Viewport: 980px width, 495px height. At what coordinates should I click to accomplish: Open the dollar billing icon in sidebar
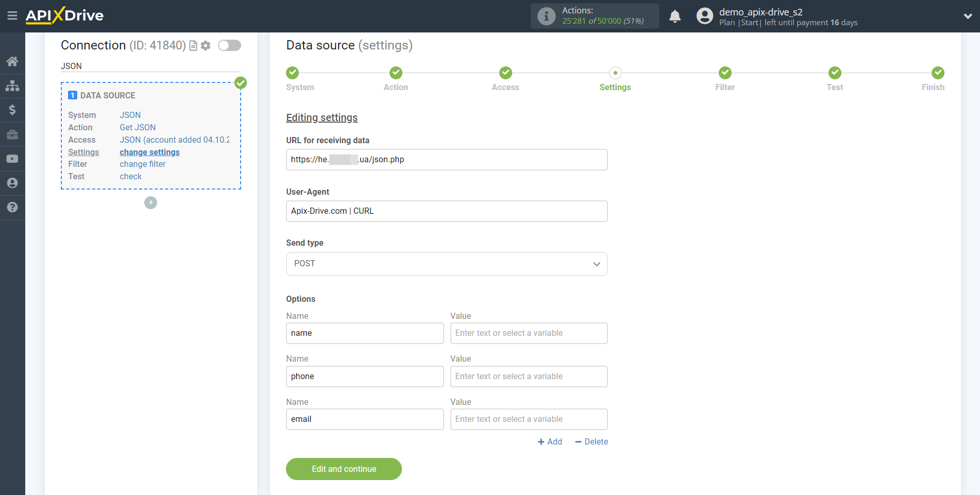tap(12, 110)
